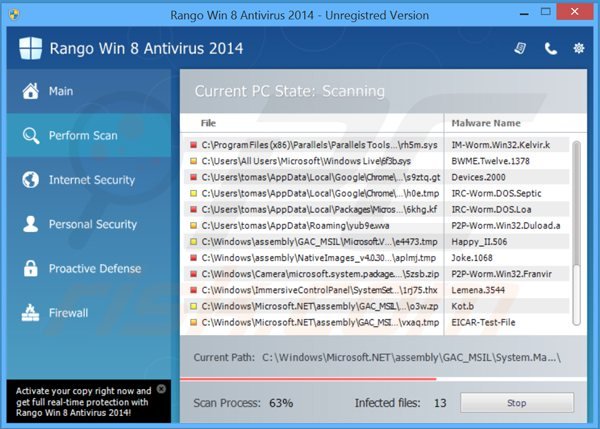Select the e4473.tmp assembly row
600x429 pixels.
(x=377, y=241)
